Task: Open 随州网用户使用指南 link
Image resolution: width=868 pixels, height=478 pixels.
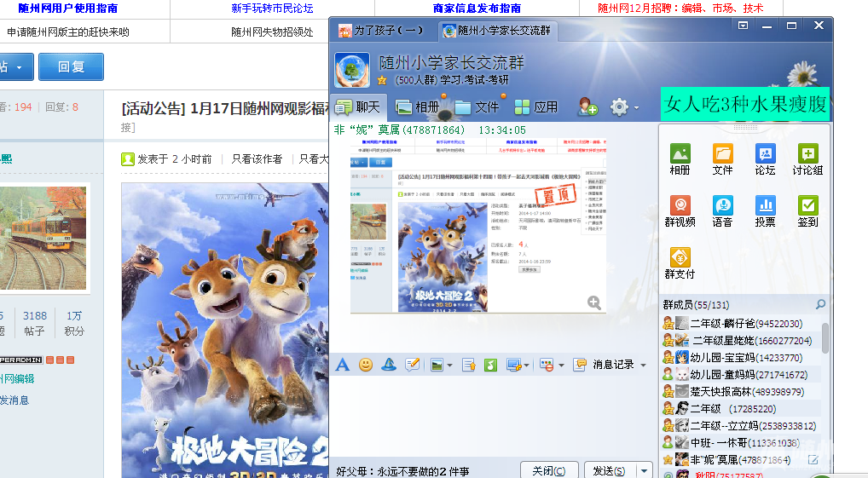Action: (67, 9)
